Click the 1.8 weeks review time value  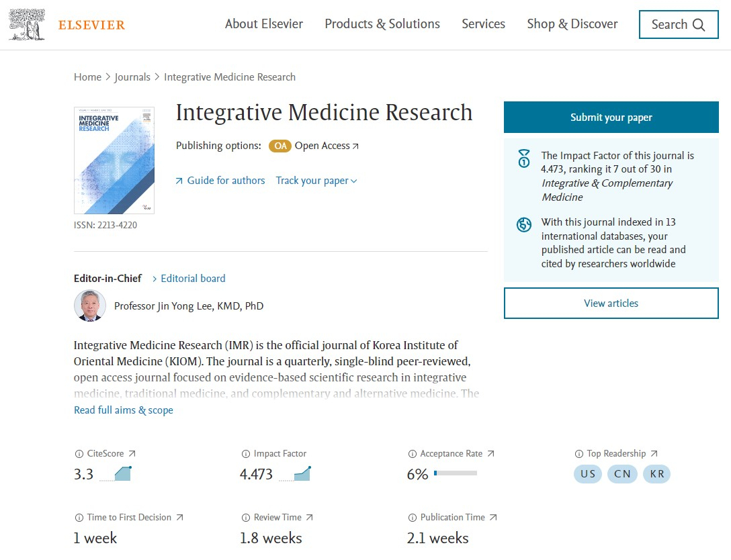point(271,538)
